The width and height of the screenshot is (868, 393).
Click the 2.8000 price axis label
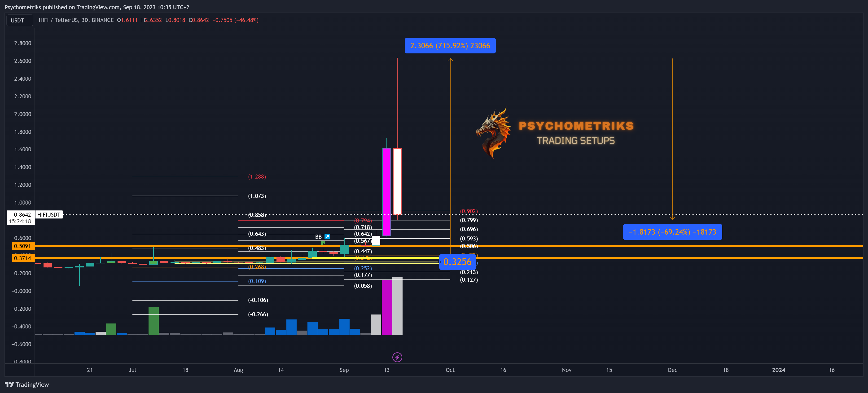pyautogui.click(x=22, y=43)
